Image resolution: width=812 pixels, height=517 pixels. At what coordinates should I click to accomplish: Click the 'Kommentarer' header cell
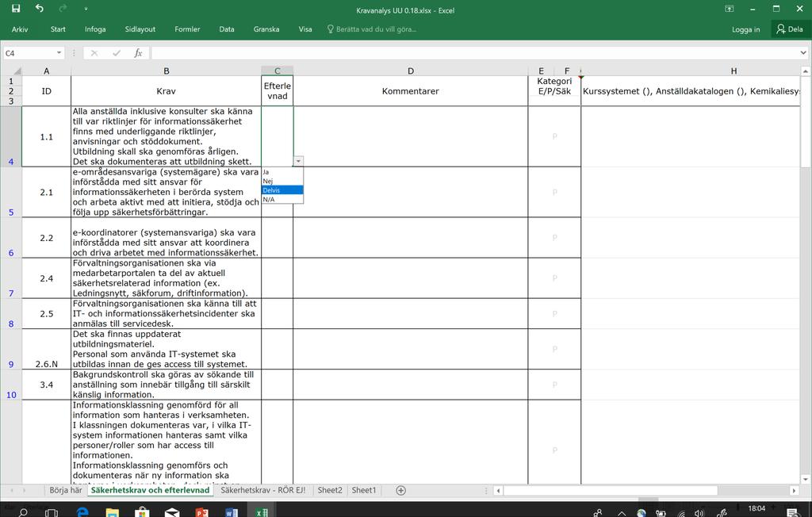pyautogui.click(x=411, y=91)
